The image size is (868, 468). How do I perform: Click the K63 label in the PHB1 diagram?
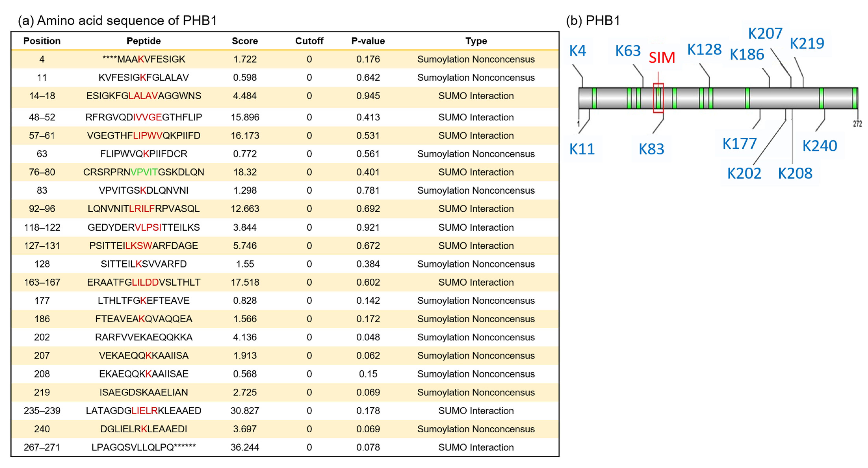pos(628,51)
